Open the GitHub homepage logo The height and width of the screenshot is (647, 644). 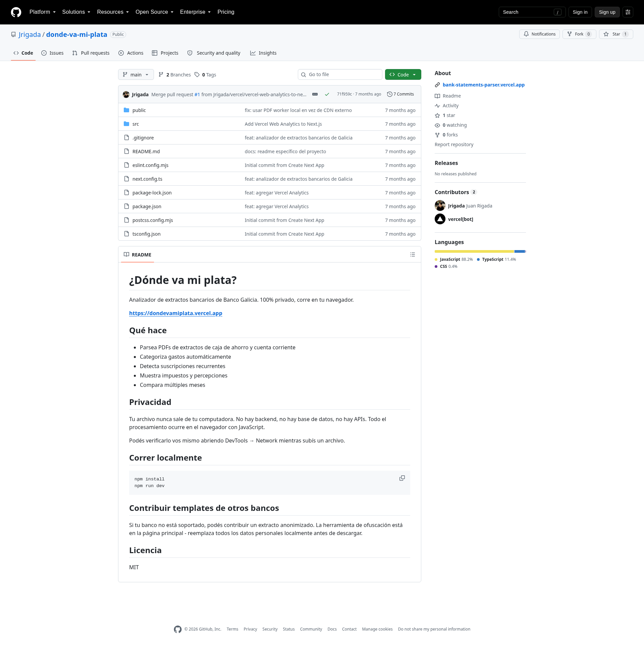(x=16, y=12)
